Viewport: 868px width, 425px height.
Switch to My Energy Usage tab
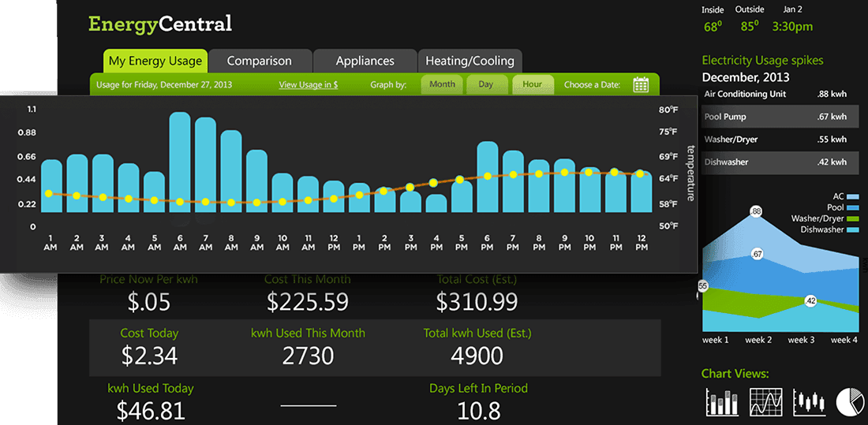click(155, 61)
